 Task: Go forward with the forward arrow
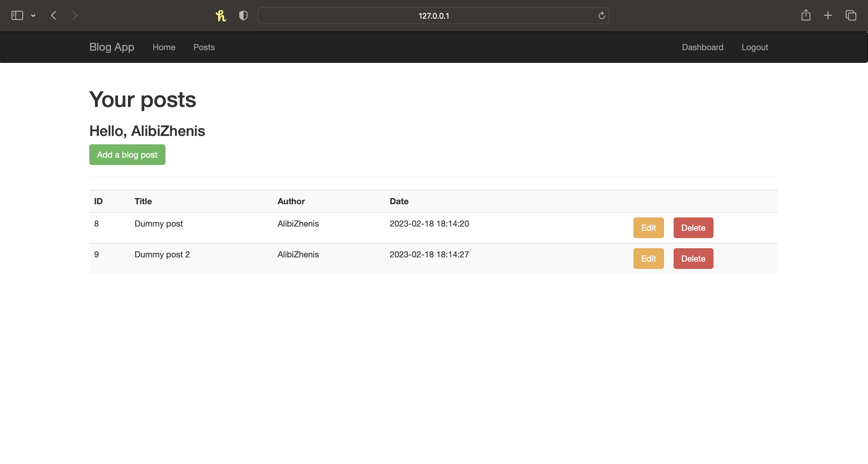click(x=75, y=15)
